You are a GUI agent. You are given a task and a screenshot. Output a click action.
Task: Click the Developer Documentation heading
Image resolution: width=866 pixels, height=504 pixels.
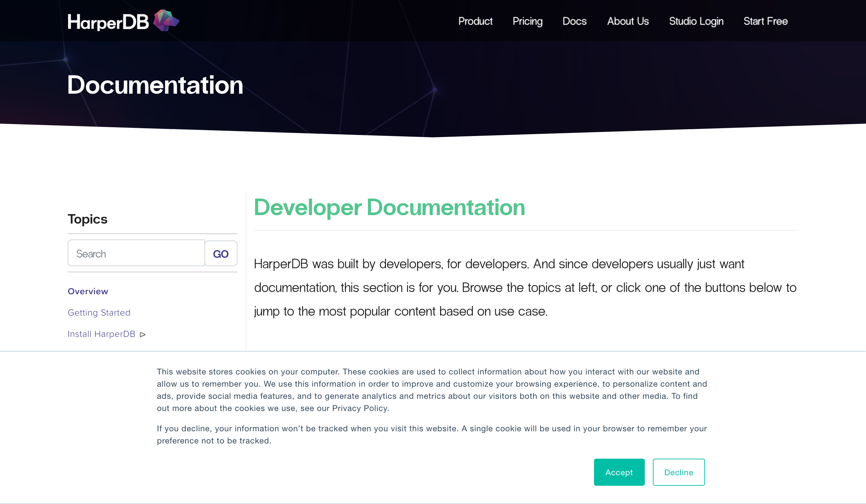tap(389, 207)
